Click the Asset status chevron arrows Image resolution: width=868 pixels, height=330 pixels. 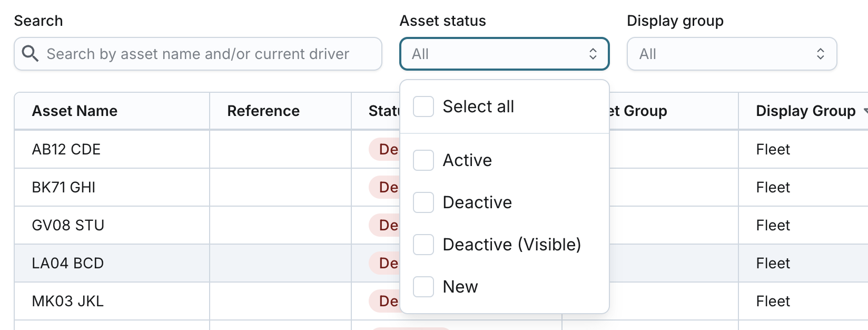click(x=593, y=54)
